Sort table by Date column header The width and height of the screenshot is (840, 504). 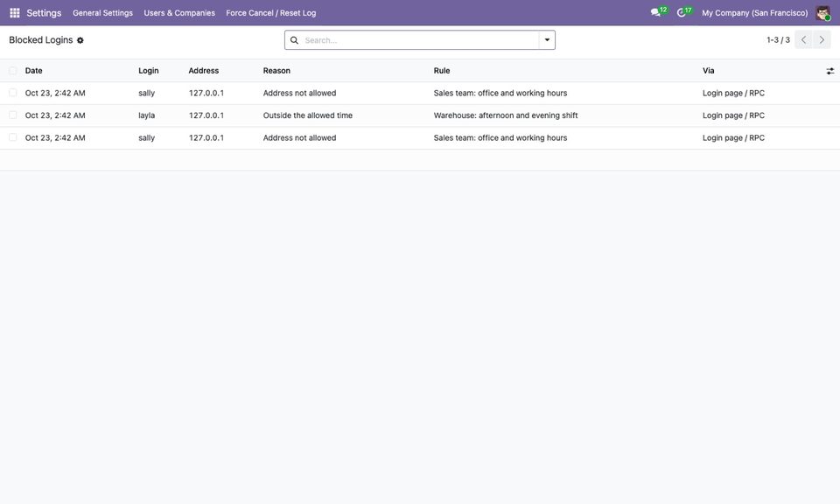(34, 71)
